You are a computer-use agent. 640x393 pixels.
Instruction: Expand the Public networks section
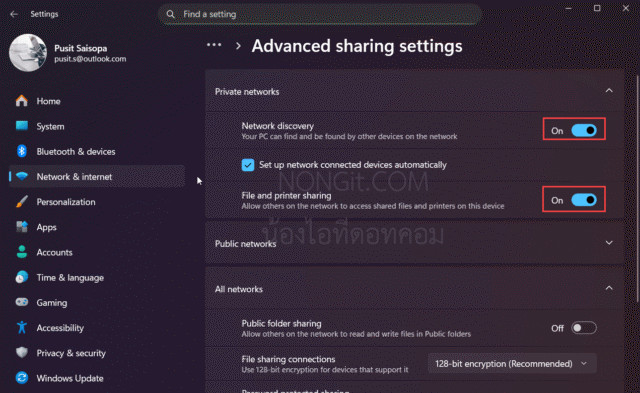coord(609,243)
